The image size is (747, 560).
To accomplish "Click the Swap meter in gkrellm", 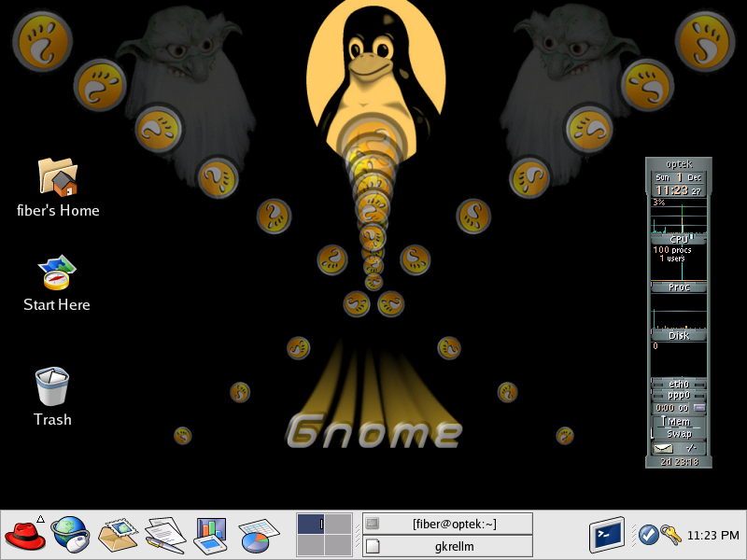I will point(679,433).
